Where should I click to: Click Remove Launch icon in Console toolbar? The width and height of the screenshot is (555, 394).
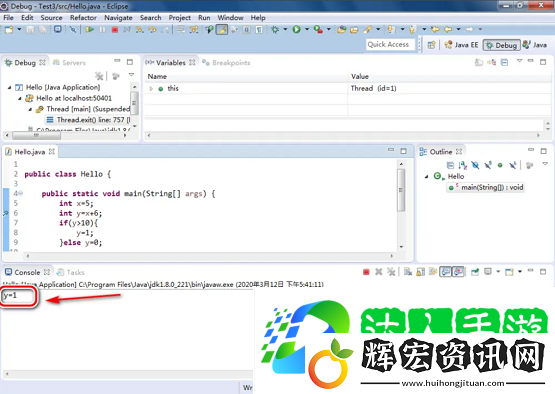[379, 272]
